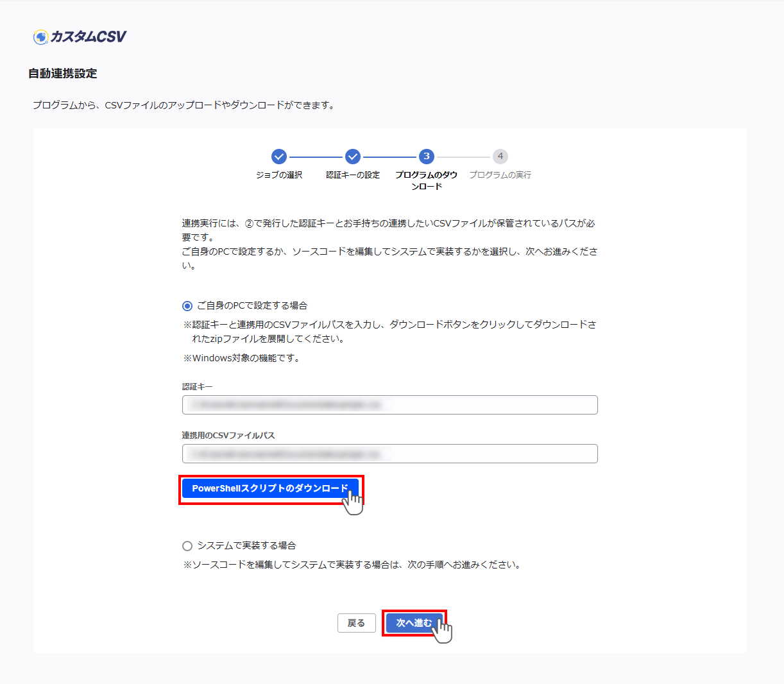Click the checkmark icon above 認証キーの設定
The width and height of the screenshot is (784, 684).
pyautogui.click(x=352, y=156)
